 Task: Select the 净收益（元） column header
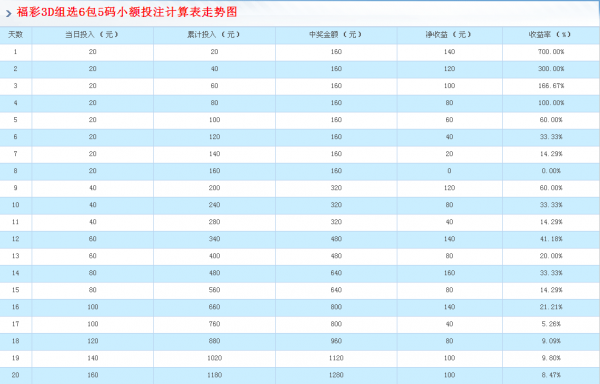(449, 35)
